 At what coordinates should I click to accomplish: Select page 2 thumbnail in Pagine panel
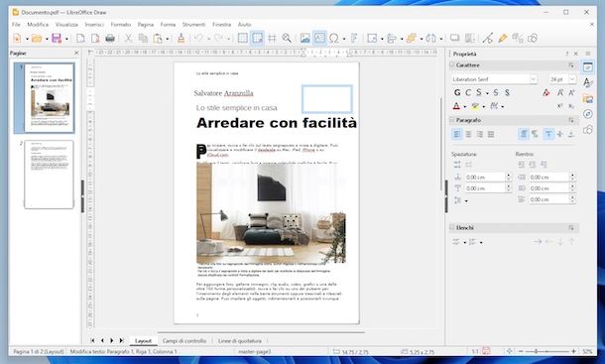tap(49, 175)
